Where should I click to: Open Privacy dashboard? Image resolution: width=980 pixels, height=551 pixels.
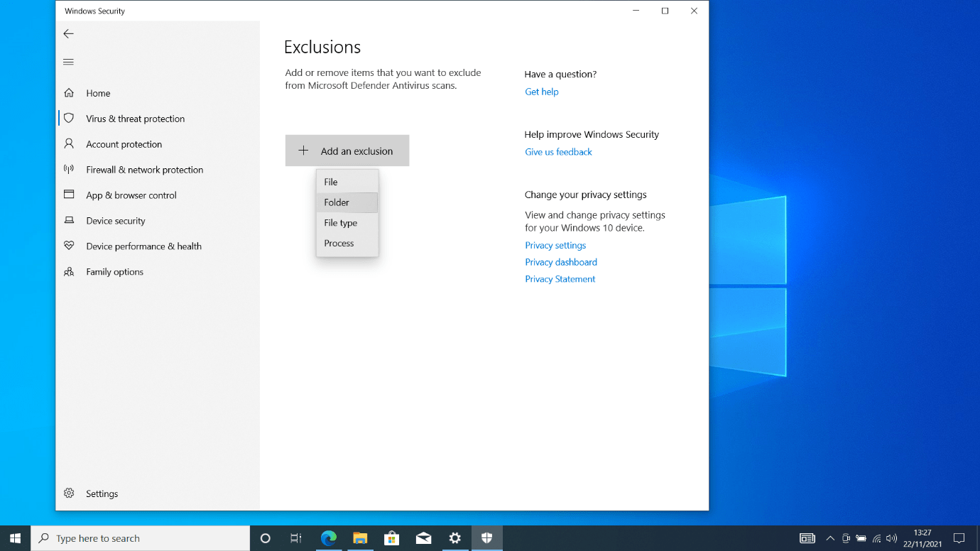click(x=560, y=262)
